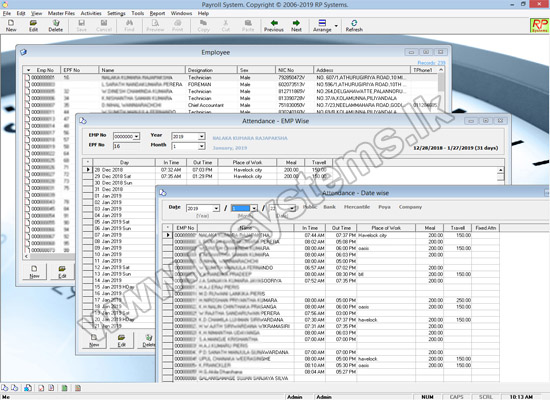Click the NIC No column header in Employee

click(294, 70)
